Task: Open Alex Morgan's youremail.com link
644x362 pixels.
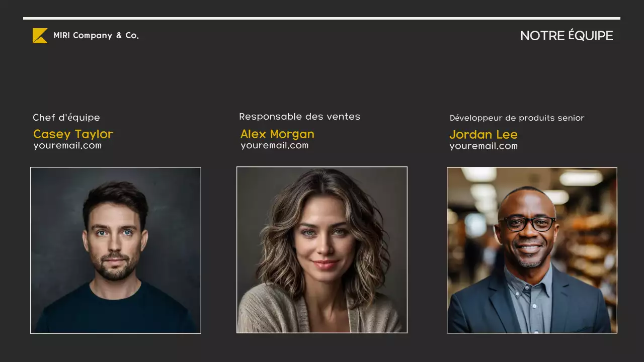Action: (274, 146)
